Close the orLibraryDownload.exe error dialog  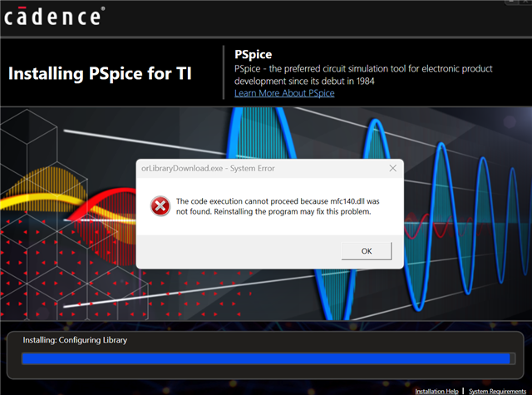pyautogui.click(x=392, y=168)
